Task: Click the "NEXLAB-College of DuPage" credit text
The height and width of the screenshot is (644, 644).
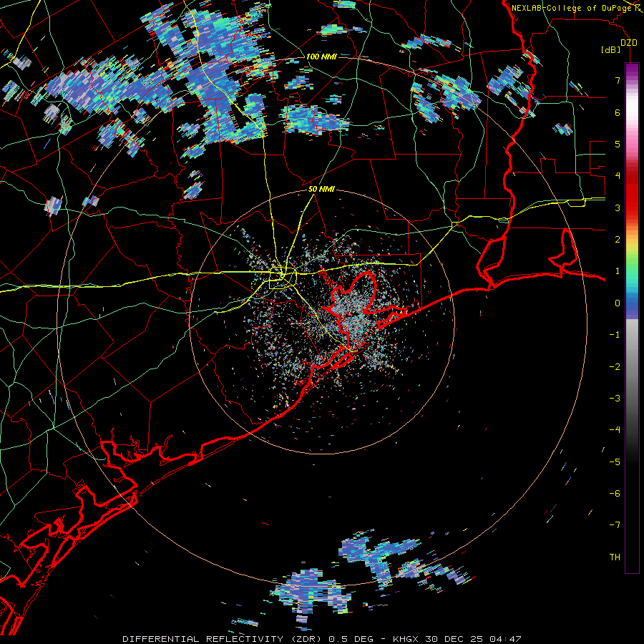Action: click(x=572, y=8)
